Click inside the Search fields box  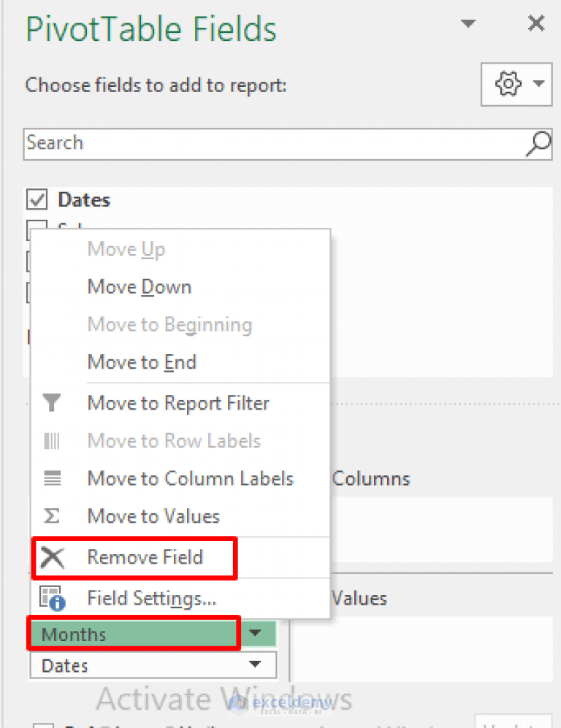click(219, 145)
